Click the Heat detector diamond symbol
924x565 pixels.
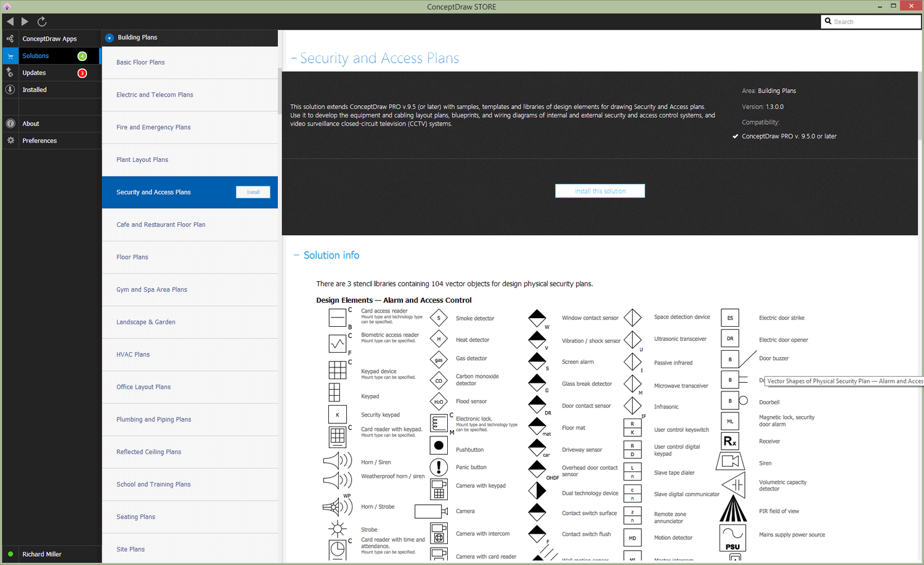[439, 339]
